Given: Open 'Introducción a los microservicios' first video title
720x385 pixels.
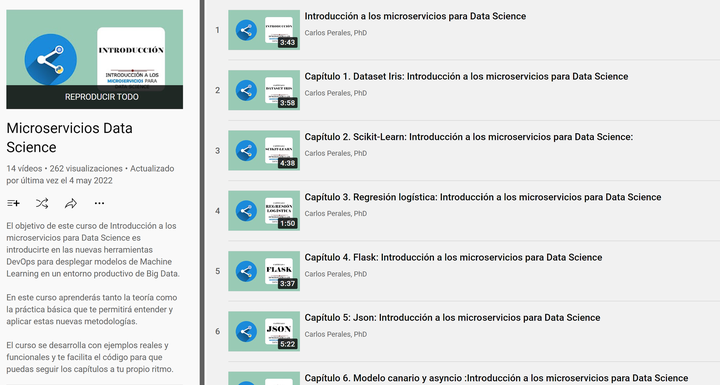Looking at the screenshot, I should [415, 16].
